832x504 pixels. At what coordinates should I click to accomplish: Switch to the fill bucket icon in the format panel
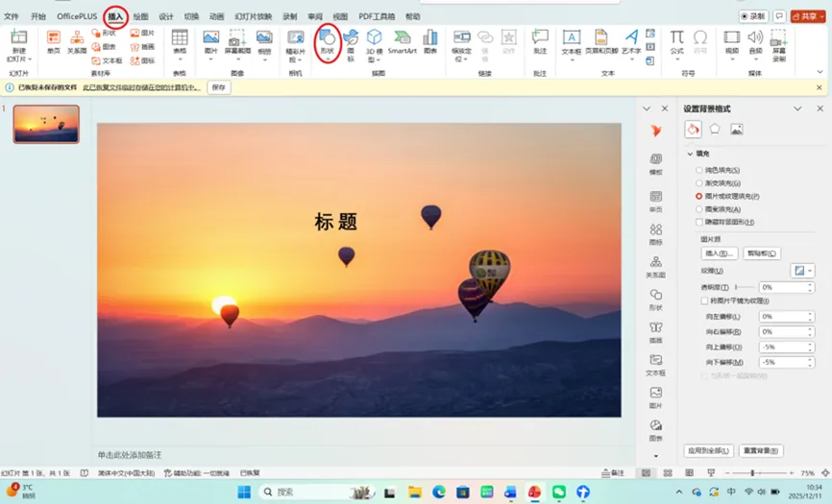click(693, 130)
